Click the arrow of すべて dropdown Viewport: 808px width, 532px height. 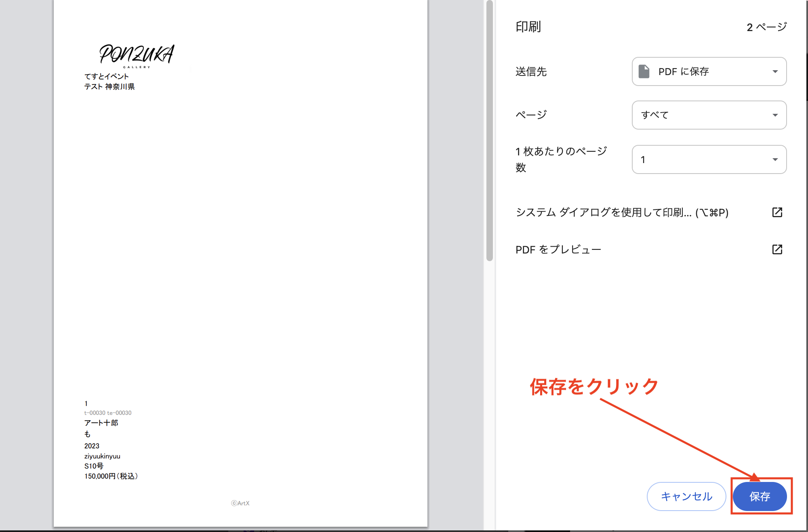pyautogui.click(x=775, y=115)
